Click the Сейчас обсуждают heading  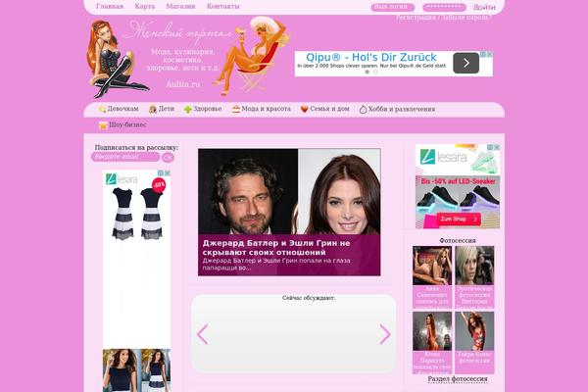coord(309,298)
